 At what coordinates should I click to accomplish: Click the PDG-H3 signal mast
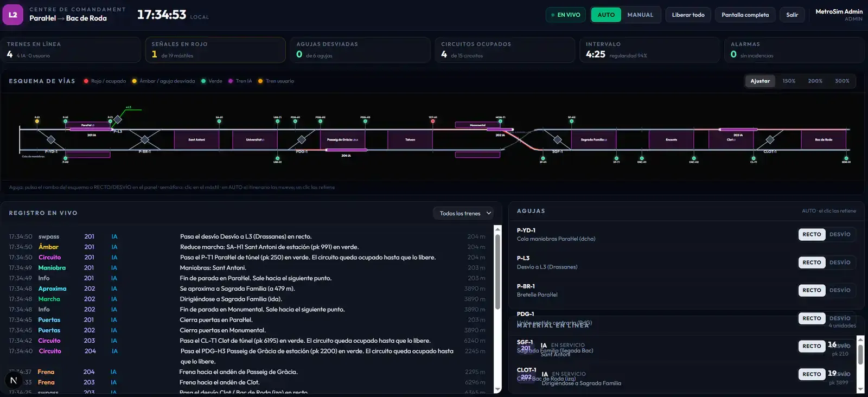(x=365, y=121)
